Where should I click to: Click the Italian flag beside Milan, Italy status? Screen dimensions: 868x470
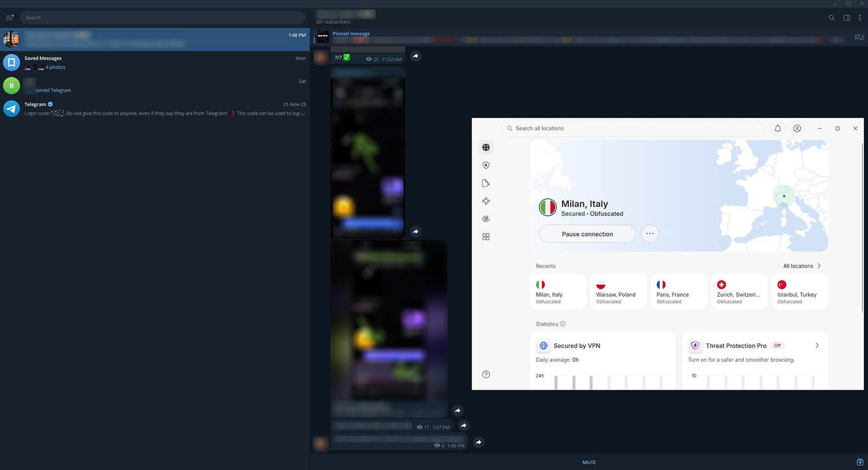pos(547,207)
